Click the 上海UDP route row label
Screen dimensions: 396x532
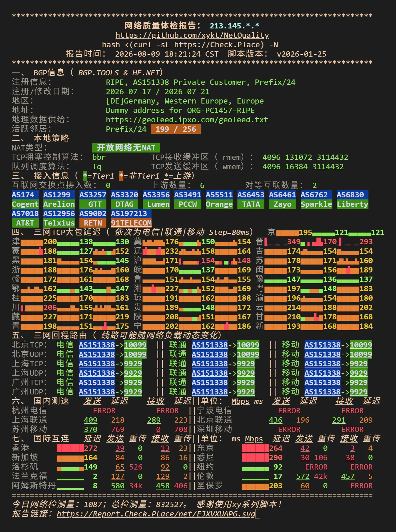tap(29, 373)
